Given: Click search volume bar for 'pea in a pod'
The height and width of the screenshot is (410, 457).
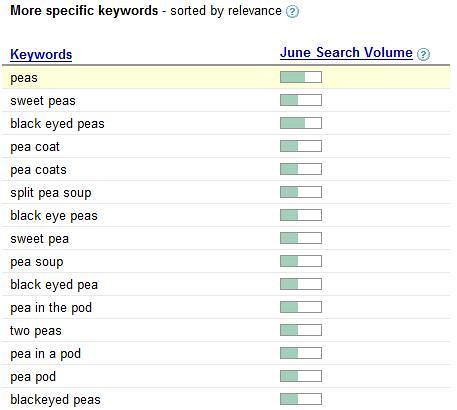Looking at the screenshot, I should click(x=301, y=353).
